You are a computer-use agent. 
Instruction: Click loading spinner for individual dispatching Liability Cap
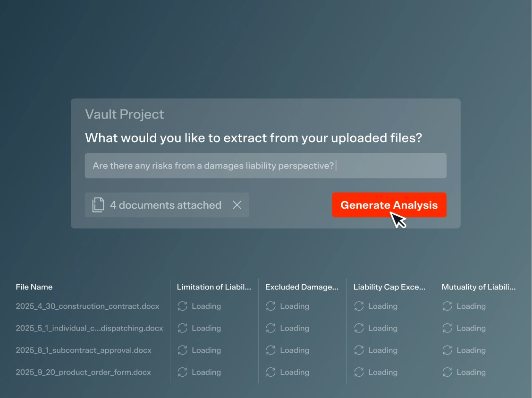(359, 328)
